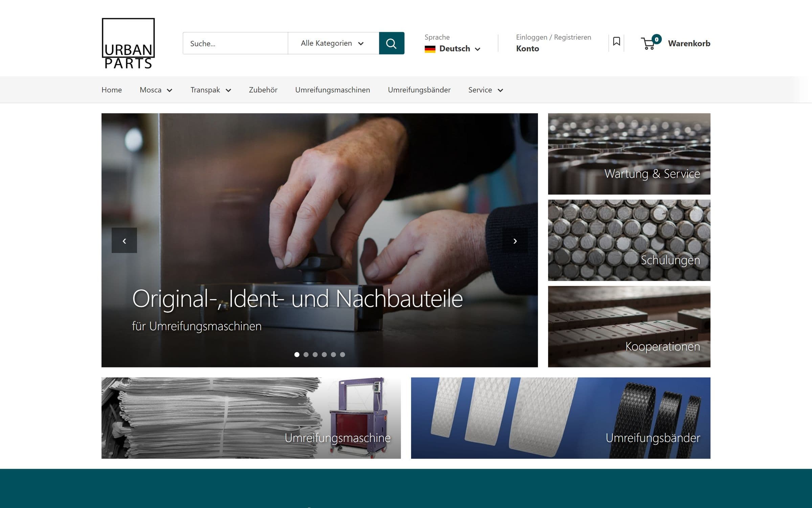Open the Schulungen tile
The image size is (812, 508).
(629, 240)
